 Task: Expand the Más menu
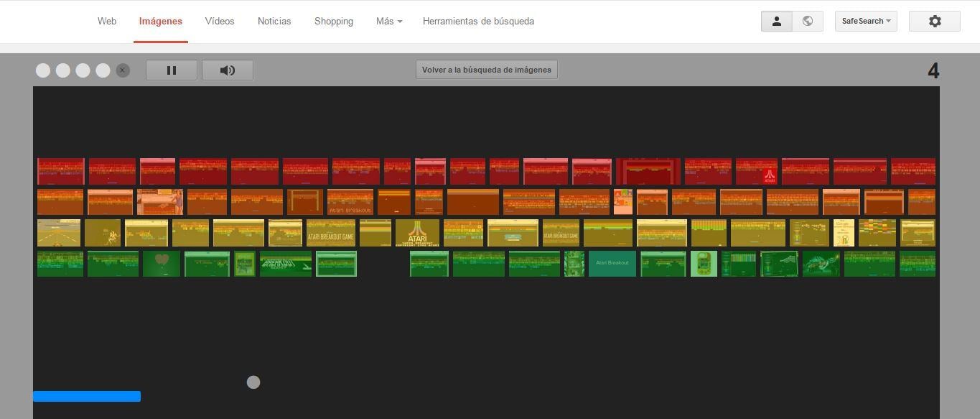(389, 21)
